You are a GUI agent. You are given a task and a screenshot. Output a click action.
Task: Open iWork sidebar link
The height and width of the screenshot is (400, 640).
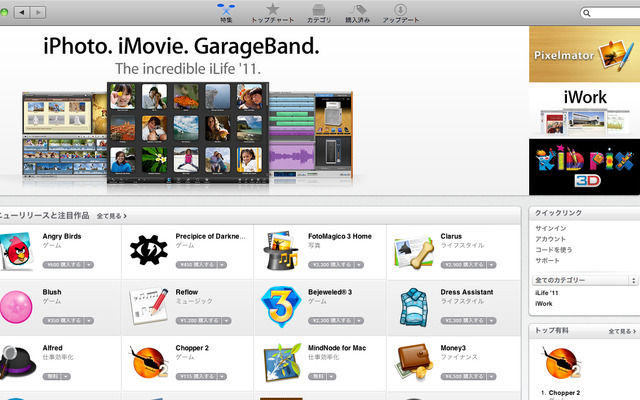click(544, 304)
